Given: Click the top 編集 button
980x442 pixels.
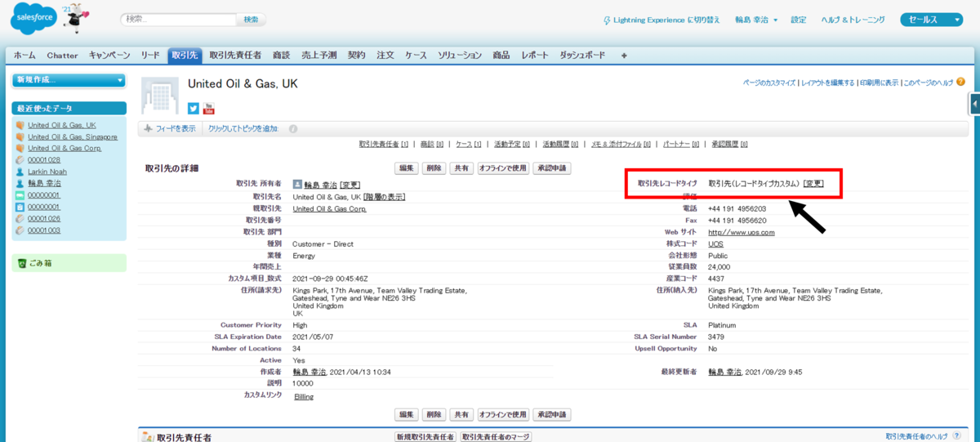Looking at the screenshot, I should (x=407, y=168).
